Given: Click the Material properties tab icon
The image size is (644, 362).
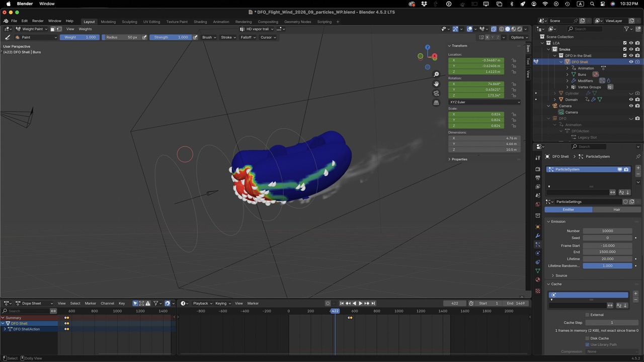Looking at the screenshot, I should pyautogui.click(x=538, y=280).
